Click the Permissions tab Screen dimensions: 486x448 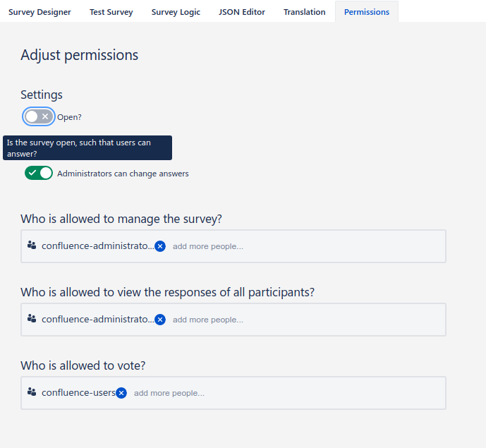click(367, 12)
